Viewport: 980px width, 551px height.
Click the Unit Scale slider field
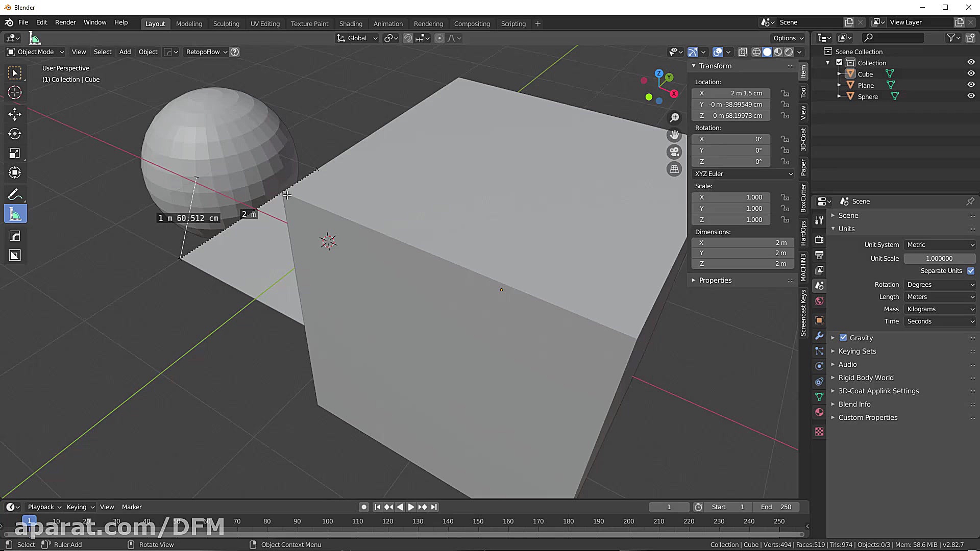click(x=939, y=259)
